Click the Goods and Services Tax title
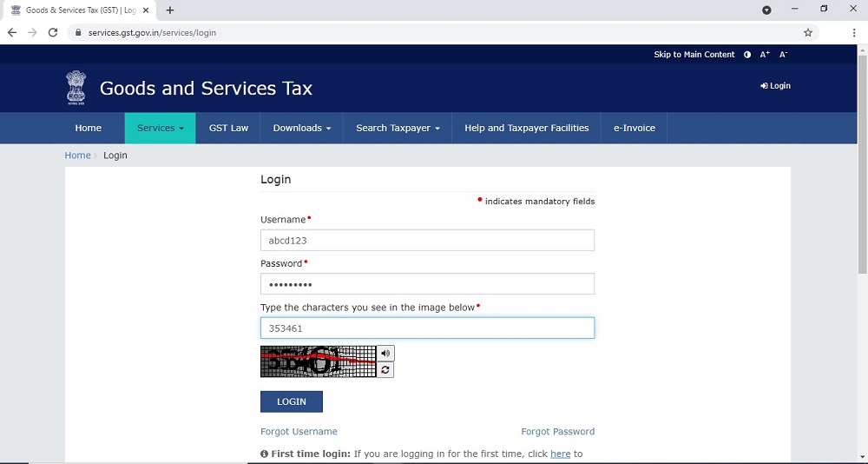This screenshot has width=868, height=464. (x=206, y=88)
